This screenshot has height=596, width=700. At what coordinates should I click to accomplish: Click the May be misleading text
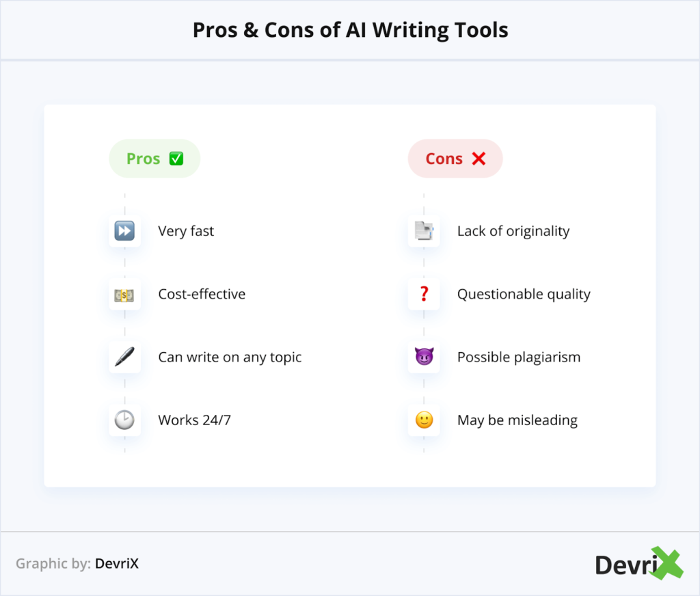(517, 420)
